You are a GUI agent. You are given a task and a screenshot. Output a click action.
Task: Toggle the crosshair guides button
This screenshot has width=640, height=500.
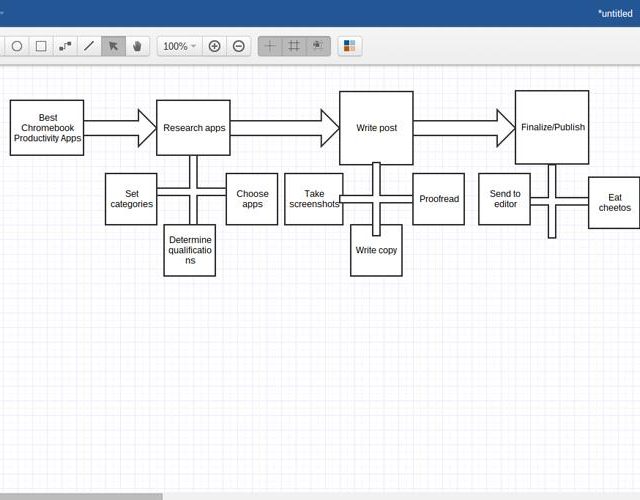[270, 46]
